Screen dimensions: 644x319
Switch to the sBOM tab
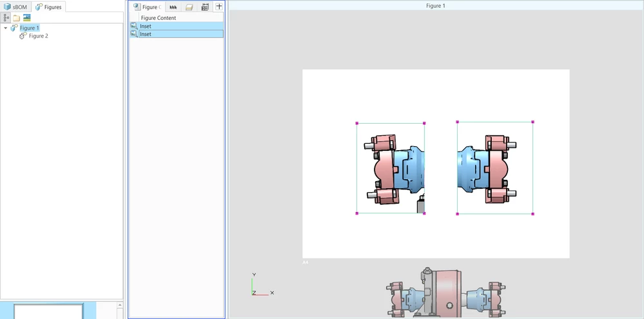click(x=15, y=7)
